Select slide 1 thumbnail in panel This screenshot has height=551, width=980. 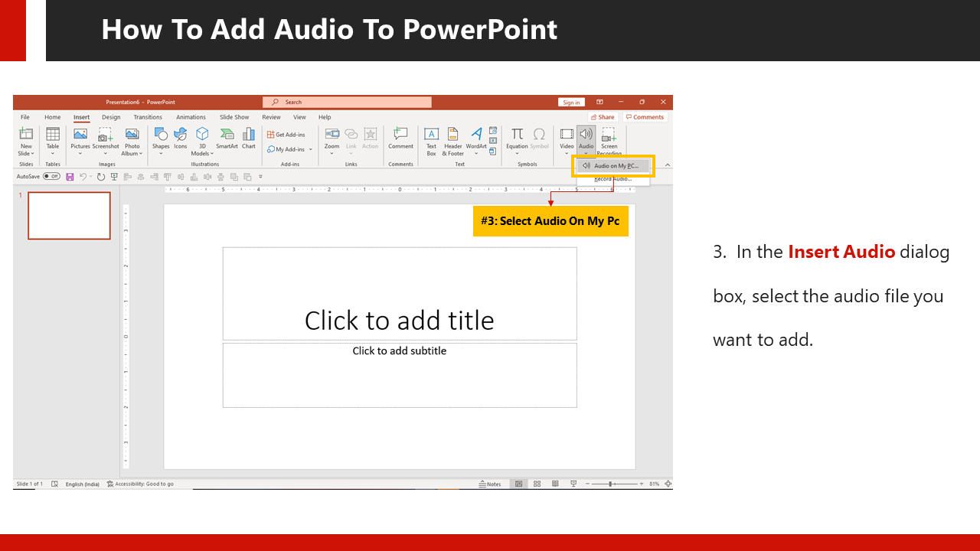point(69,215)
